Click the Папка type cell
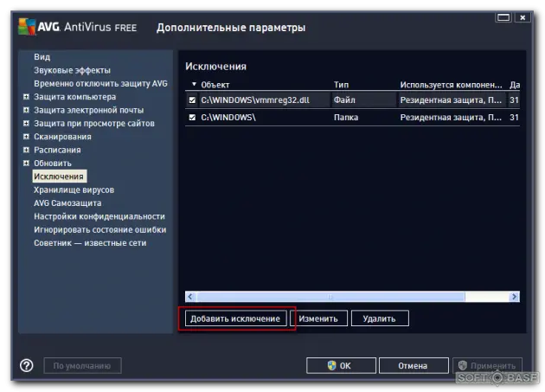Screen dimensions: 545x392 (346, 118)
